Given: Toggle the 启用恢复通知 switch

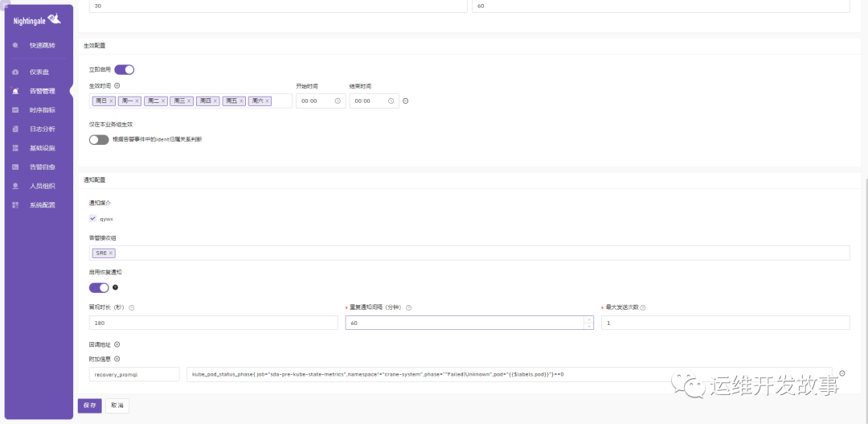Looking at the screenshot, I should [x=99, y=288].
